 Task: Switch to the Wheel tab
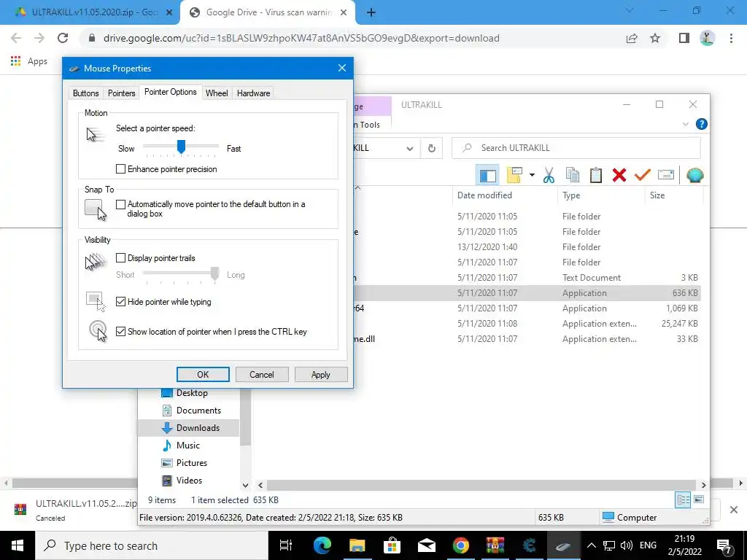[x=217, y=93]
